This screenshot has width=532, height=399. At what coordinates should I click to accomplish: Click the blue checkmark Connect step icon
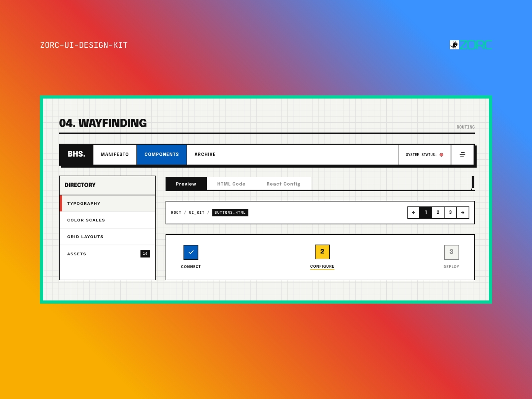click(x=191, y=252)
